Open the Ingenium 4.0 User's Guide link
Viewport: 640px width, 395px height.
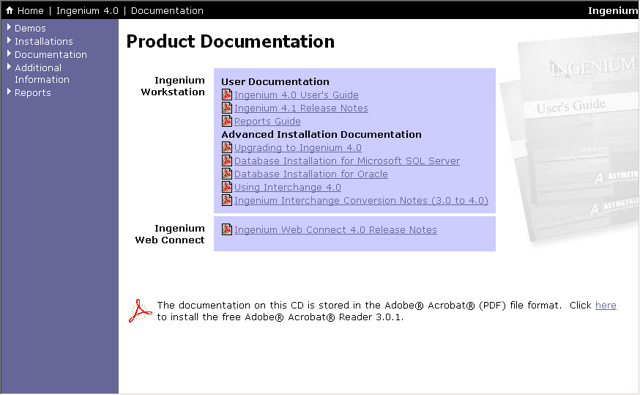tap(296, 95)
